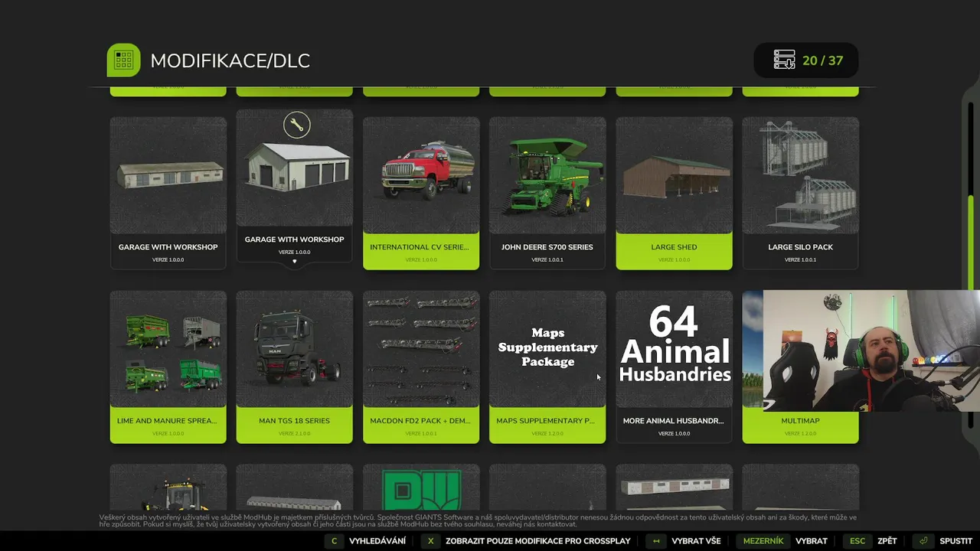Click the MODIFIKACE/DLC title
This screenshot has width=980, height=551.
point(230,61)
